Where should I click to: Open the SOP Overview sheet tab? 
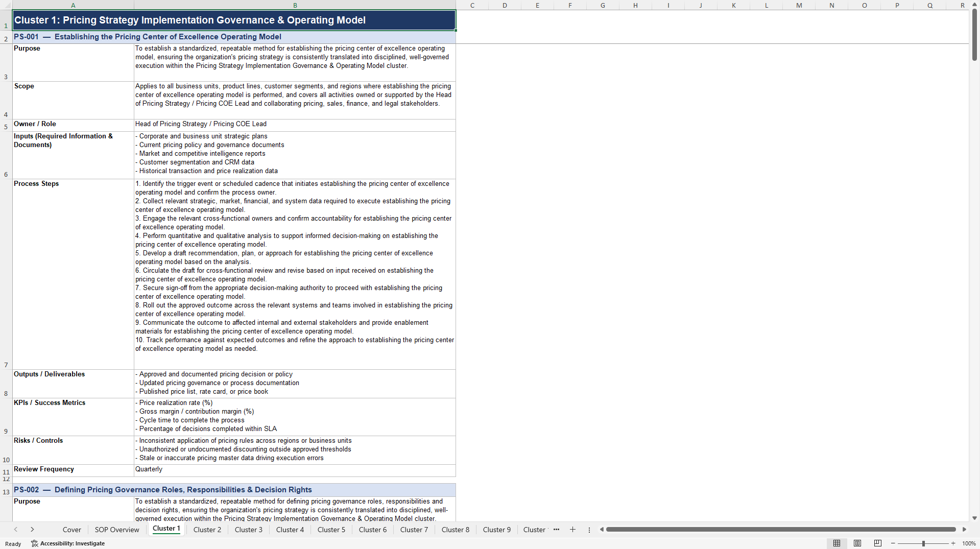click(117, 530)
